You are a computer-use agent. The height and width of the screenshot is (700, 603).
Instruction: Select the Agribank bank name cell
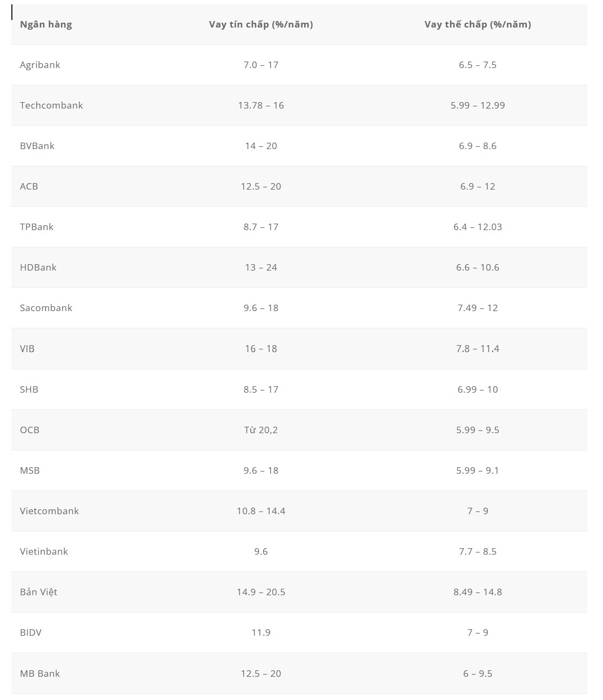[x=40, y=65]
